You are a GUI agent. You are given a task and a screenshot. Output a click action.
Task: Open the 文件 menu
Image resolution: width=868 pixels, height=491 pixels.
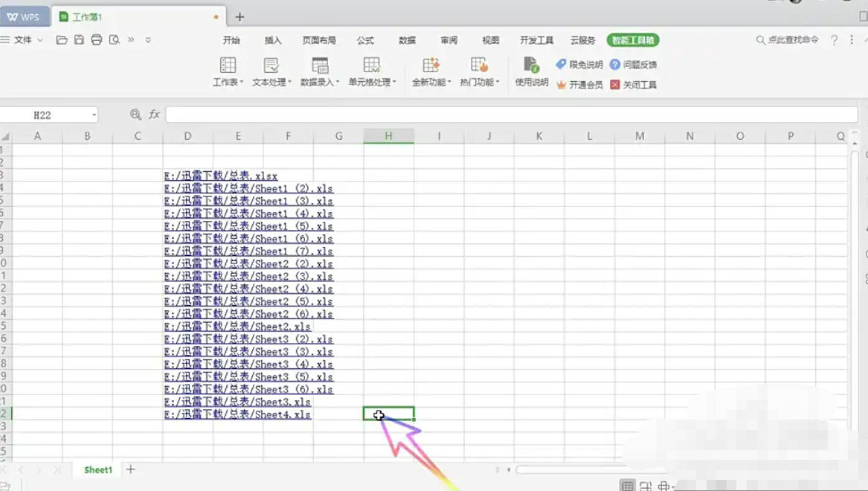pyautogui.click(x=24, y=41)
